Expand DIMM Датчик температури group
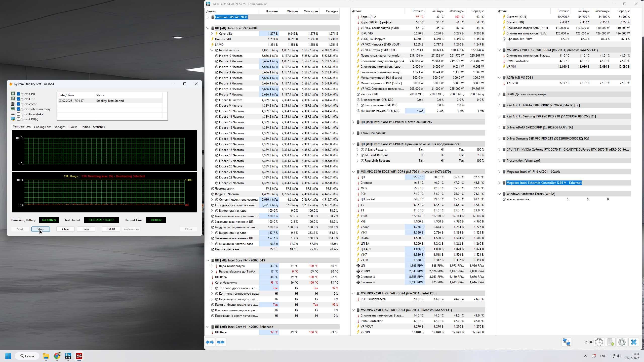The image size is (644, 362). coord(499,94)
